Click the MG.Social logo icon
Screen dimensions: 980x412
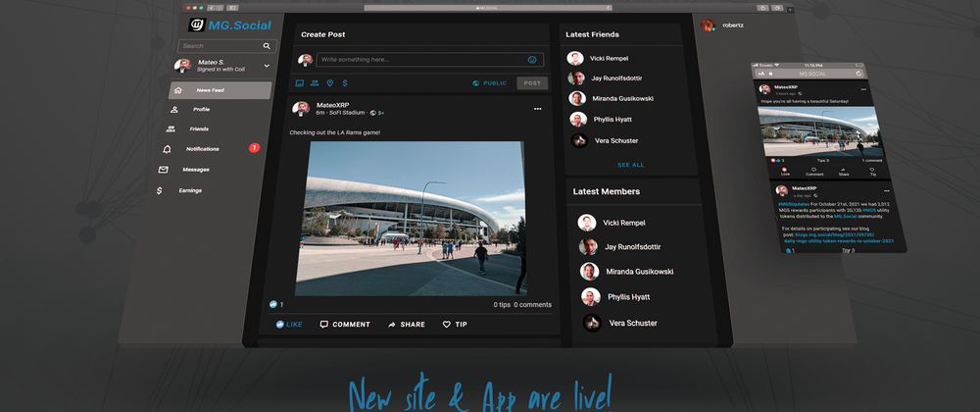(x=196, y=25)
